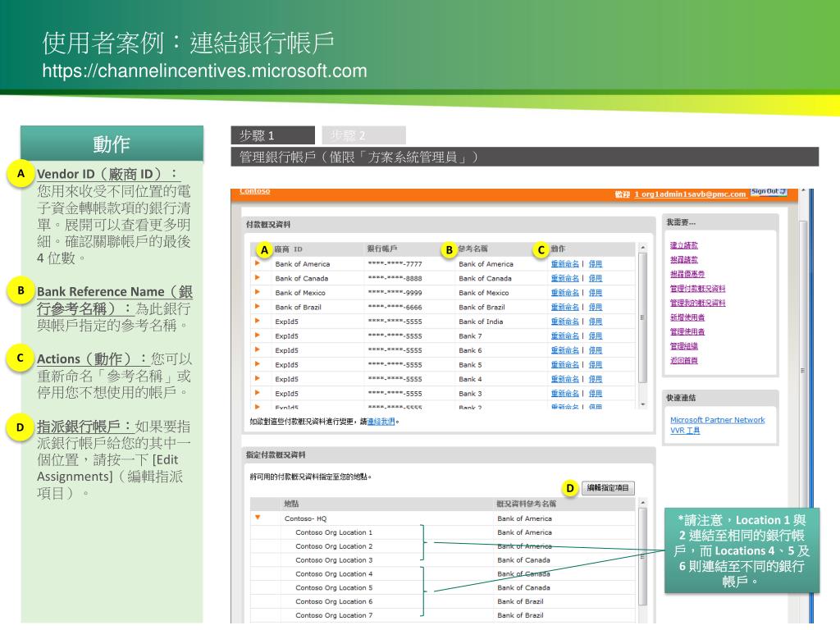Click 重新命名 for Bank of Mexico
Image resolution: width=840 pixels, height=630 pixels.
pos(564,293)
